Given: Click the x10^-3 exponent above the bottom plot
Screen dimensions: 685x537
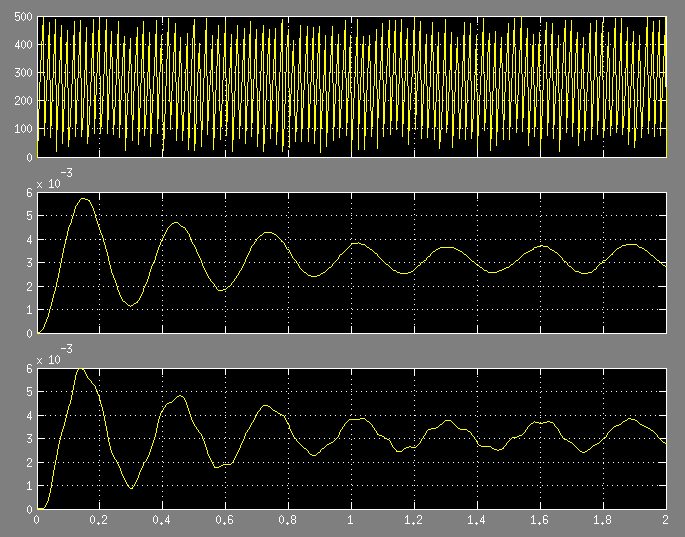Looking at the screenshot, I should 54,356.
